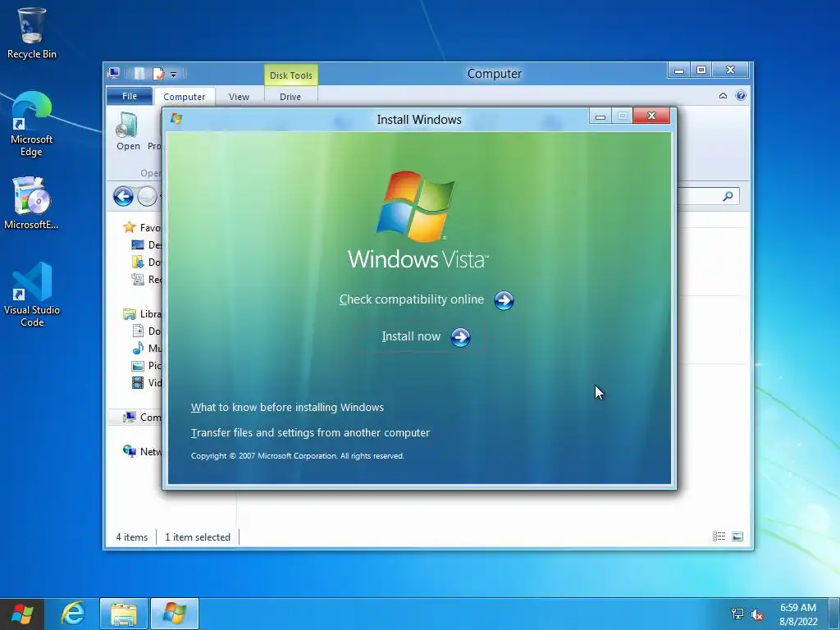Click the Check compatibility online link text
This screenshot has width=840, height=630.
coord(412,299)
